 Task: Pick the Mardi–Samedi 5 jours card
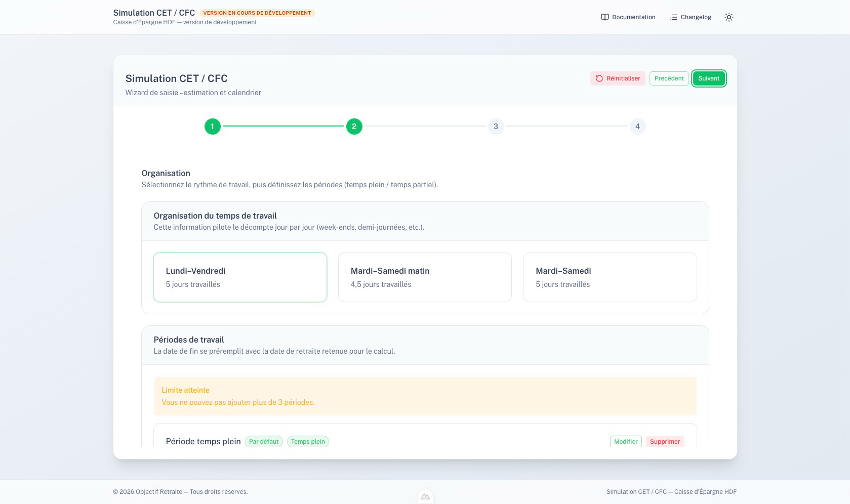pyautogui.click(x=610, y=277)
